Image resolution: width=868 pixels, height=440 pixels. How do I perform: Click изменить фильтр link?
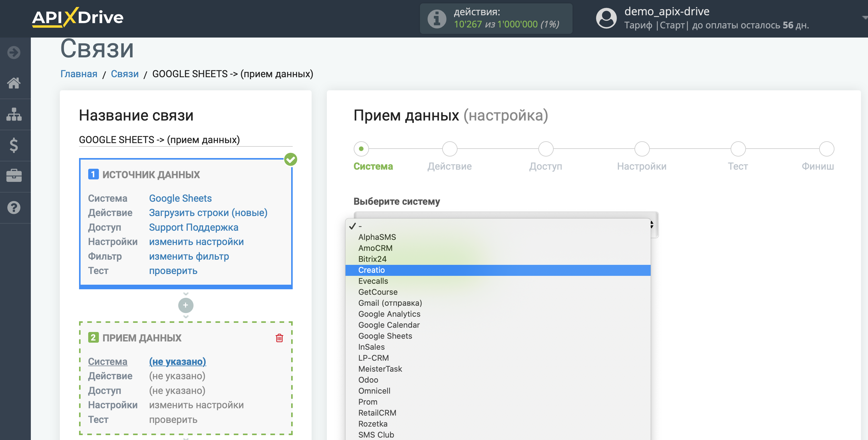[x=189, y=256]
